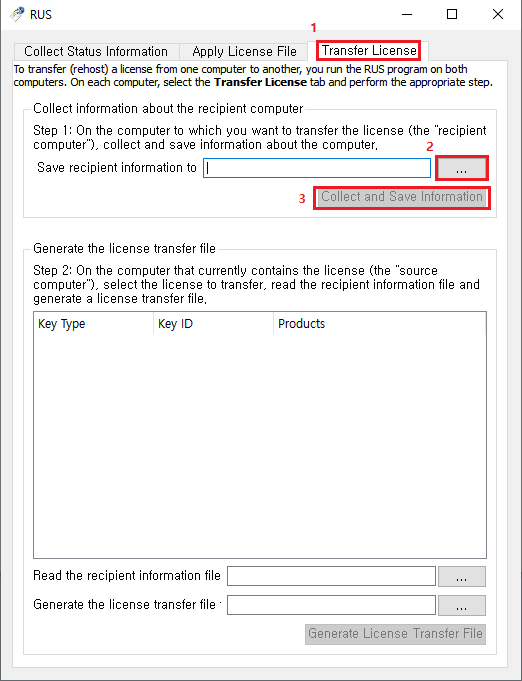This screenshot has height=681, width=522.
Task: Browse for license transfer file destination
Action: click(462, 605)
